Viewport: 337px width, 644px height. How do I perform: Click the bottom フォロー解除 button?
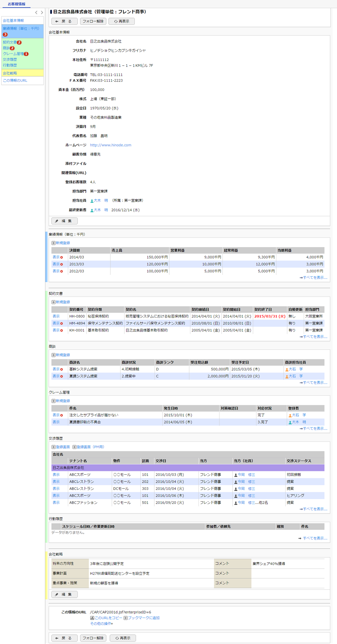coord(93,638)
